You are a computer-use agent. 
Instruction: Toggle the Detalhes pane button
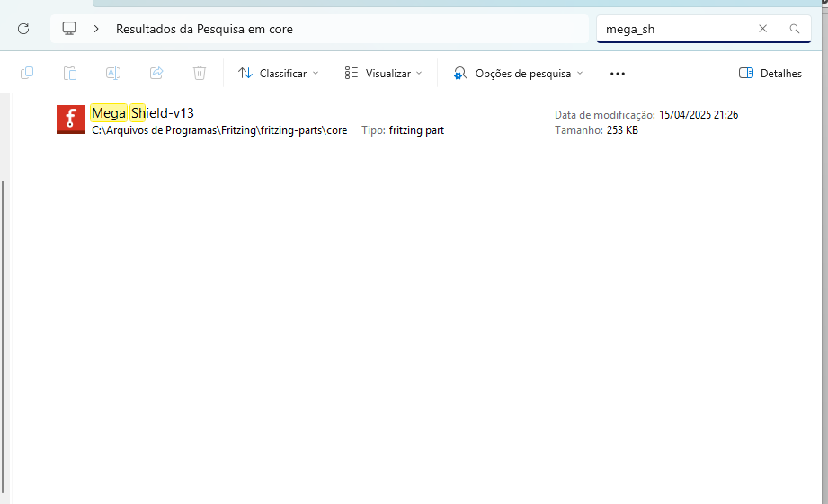click(x=770, y=74)
